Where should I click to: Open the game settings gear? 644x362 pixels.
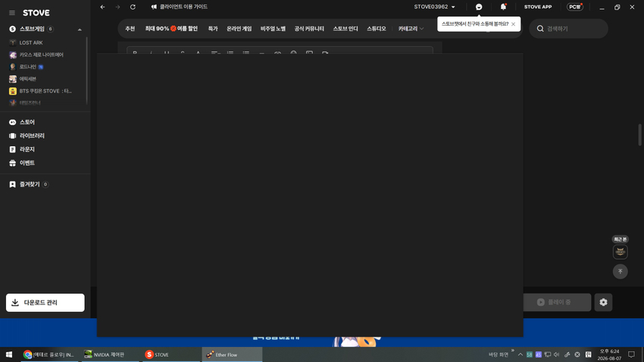pos(603,302)
